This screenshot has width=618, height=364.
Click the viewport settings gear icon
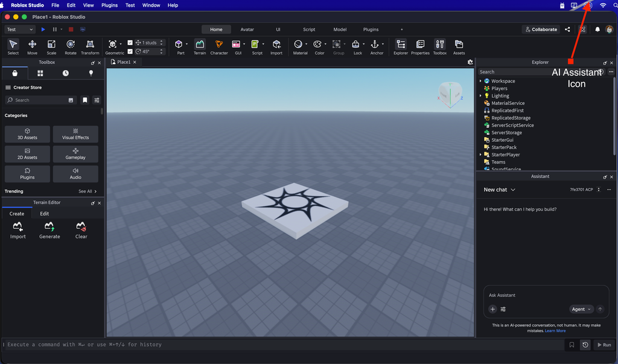click(x=470, y=62)
